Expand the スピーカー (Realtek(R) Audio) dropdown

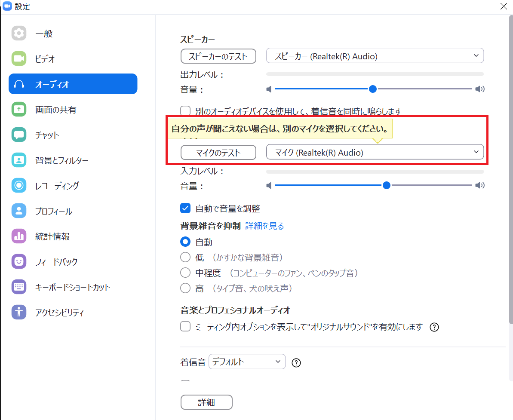coord(375,56)
